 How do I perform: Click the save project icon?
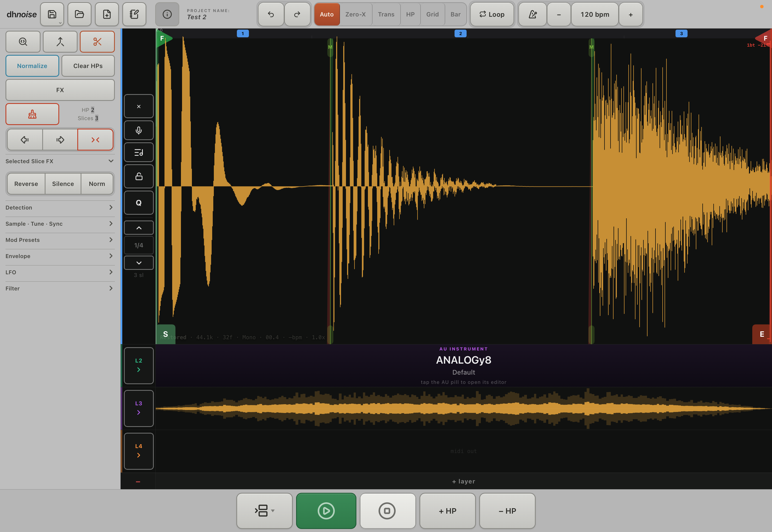click(52, 14)
